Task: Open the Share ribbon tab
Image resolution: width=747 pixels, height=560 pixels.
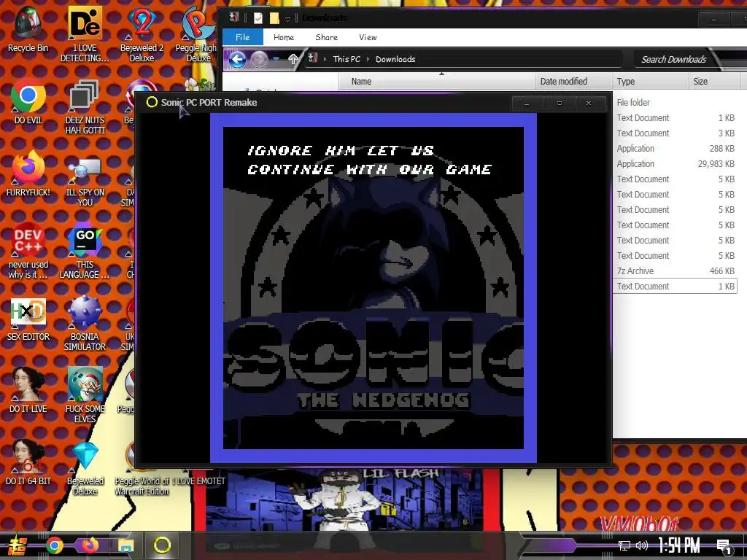Action: pyautogui.click(x=326, y=37)
